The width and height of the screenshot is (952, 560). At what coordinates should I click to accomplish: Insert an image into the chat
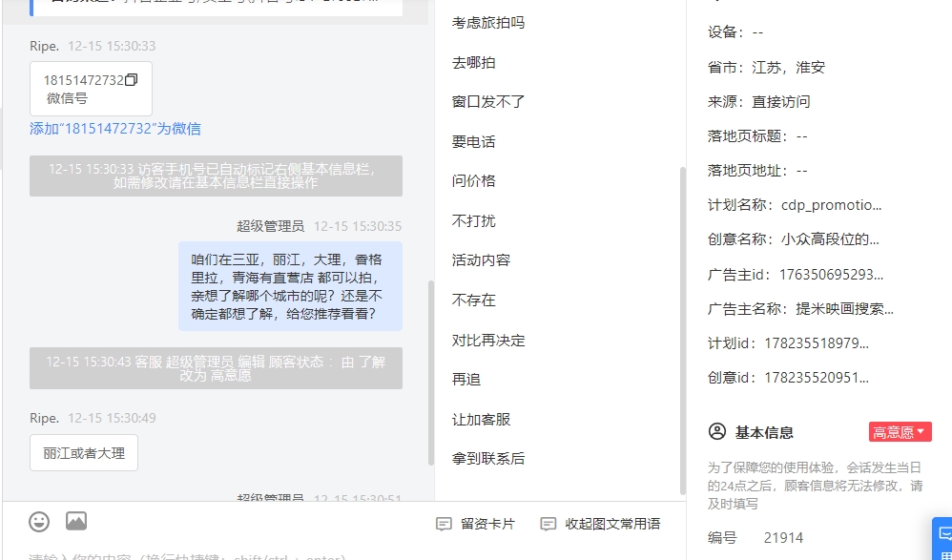76,521
